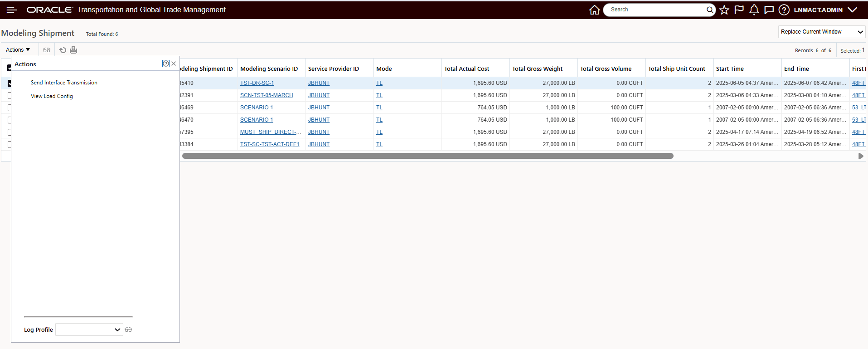Screen dimensions: 868x349
Task: Open the SCN-TST-05-MARCH scenario link
Action: 267,95
